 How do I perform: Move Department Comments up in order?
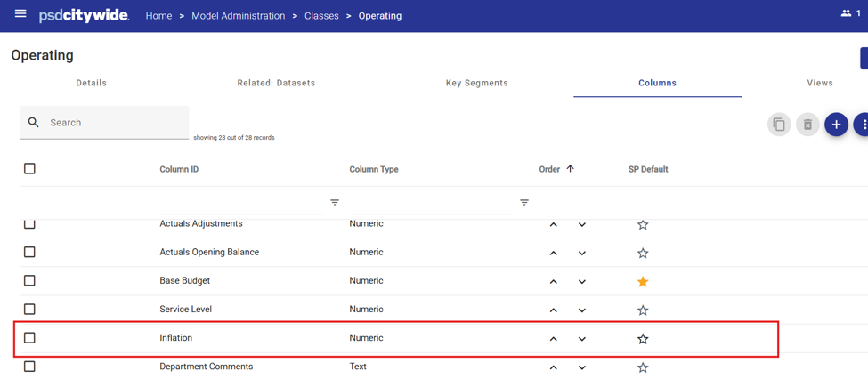[553, 368]
